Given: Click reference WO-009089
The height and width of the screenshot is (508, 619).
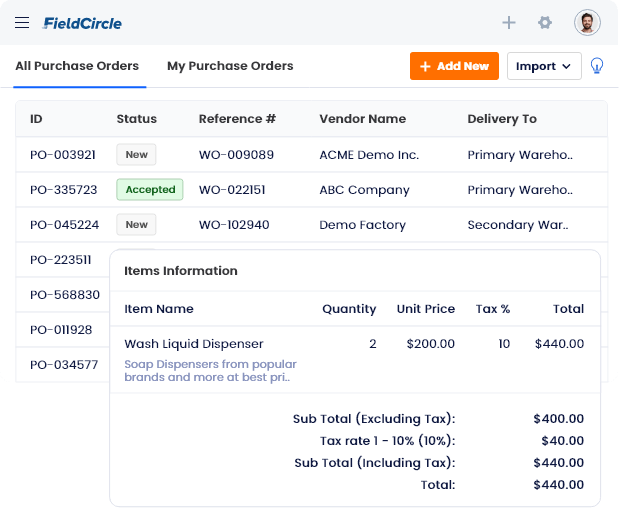Looking at the screenshot, I should click(236, 155).
